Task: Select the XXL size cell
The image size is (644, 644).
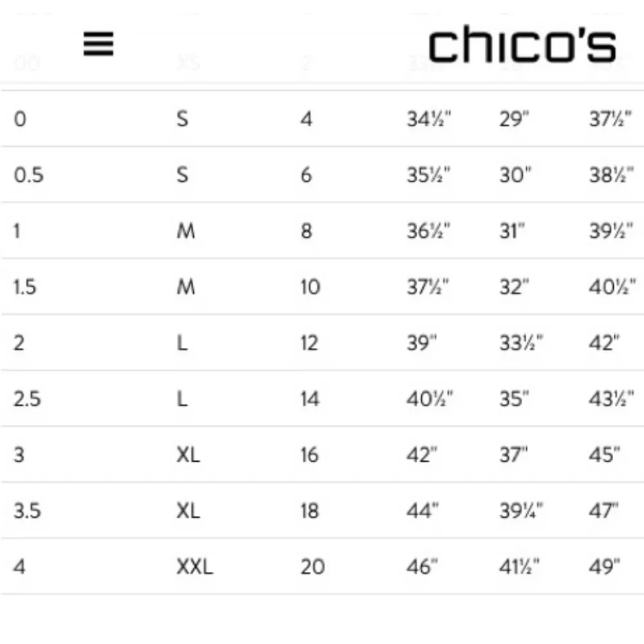Action: pyautogui.click(x=194, y=567)
